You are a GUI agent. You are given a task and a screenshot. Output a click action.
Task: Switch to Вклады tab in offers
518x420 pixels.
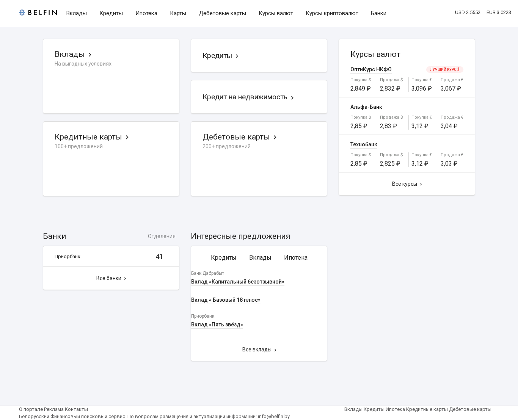point(260,258)
